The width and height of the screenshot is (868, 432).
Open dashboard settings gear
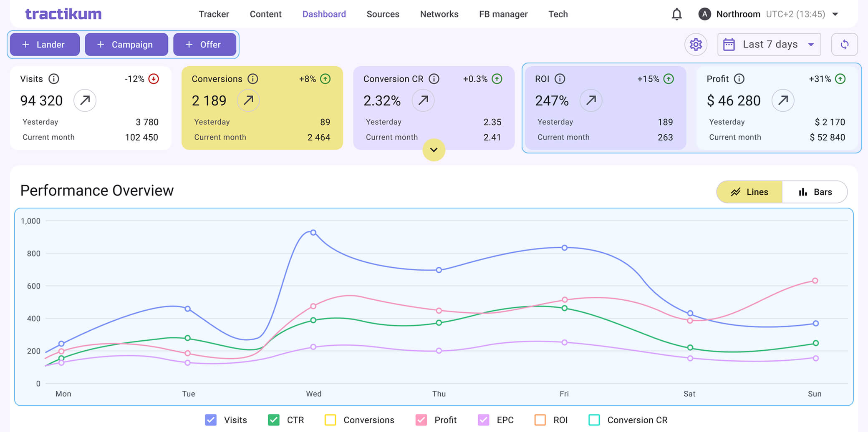(x=696, y=44)
